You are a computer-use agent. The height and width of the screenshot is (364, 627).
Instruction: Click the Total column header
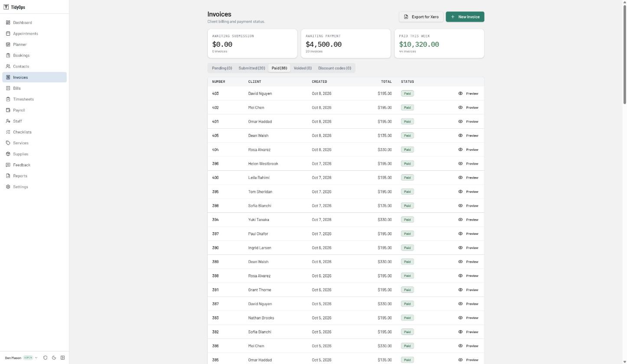click(386, 81)
